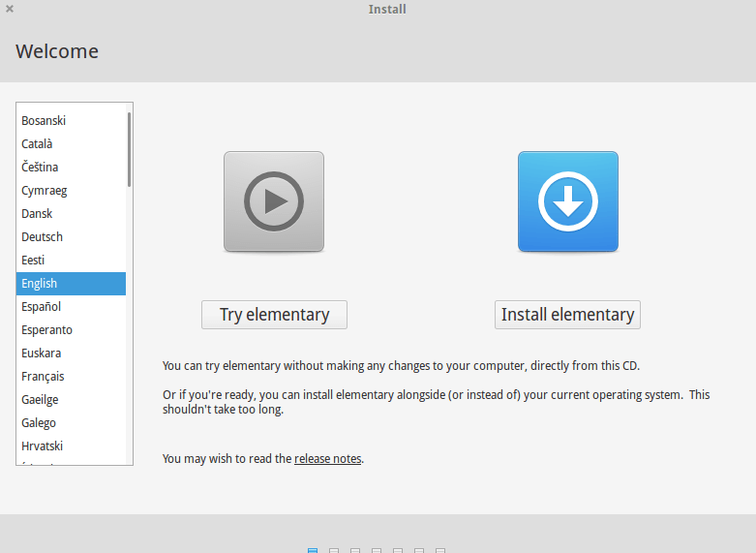Choose Deutsch as installer language
The image size is (756, 553).
pyautogui.click(x=42, y=237)
